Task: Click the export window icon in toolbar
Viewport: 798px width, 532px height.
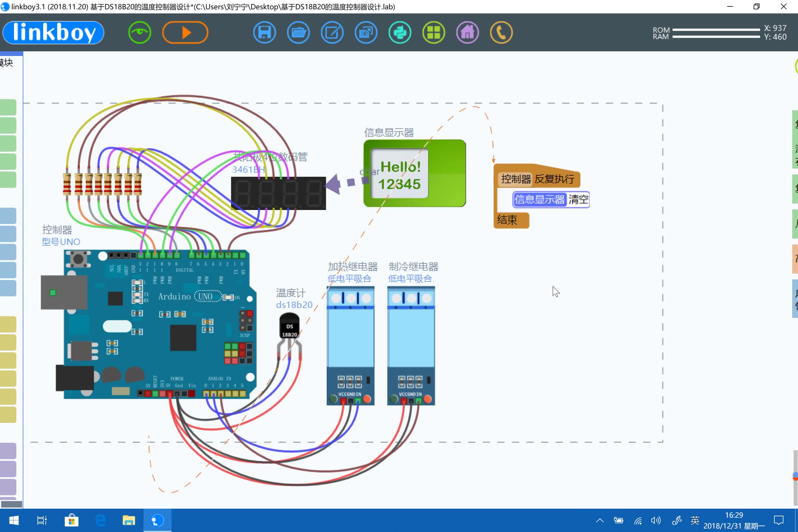Action: pos(366,33)
